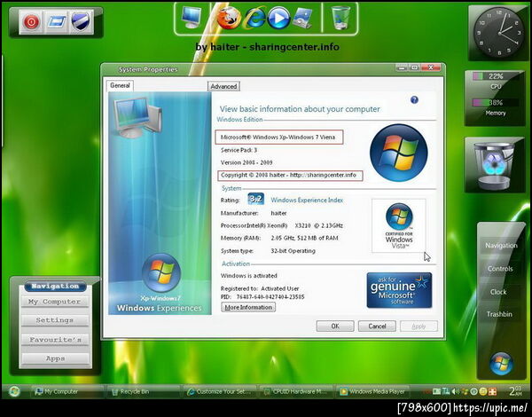This screenshot has width=532, height=417.
Task: Select Trashbin in the right sidebar
Action: point(499,314)
